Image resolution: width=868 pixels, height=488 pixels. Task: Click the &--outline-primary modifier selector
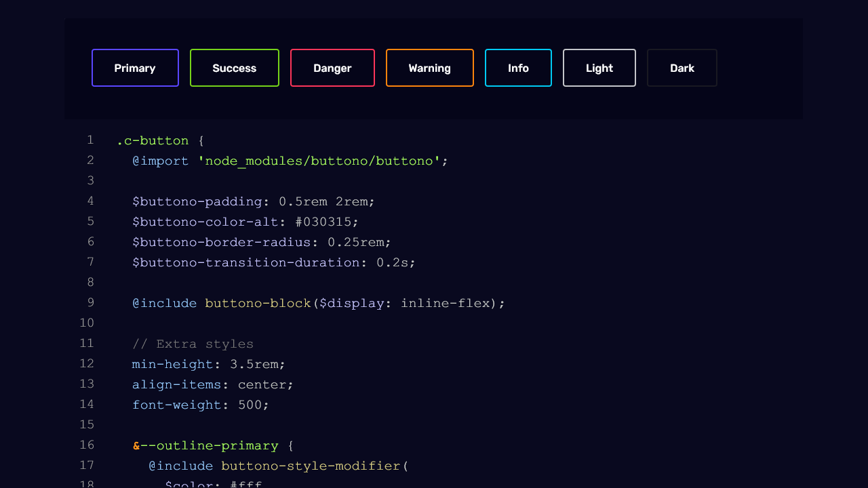[x=205, y=446]
